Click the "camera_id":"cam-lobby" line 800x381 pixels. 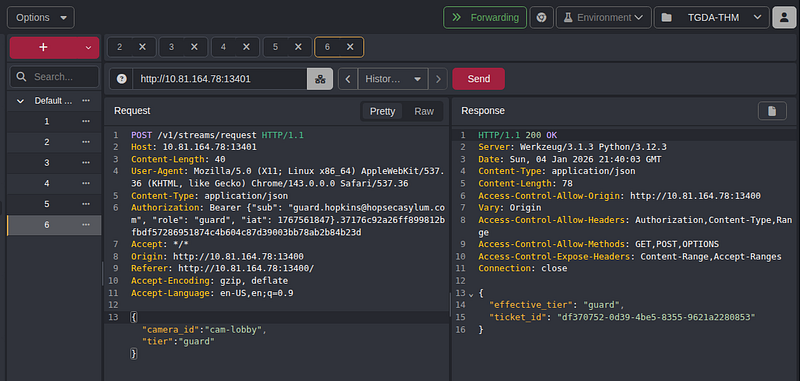coord(204,330)
